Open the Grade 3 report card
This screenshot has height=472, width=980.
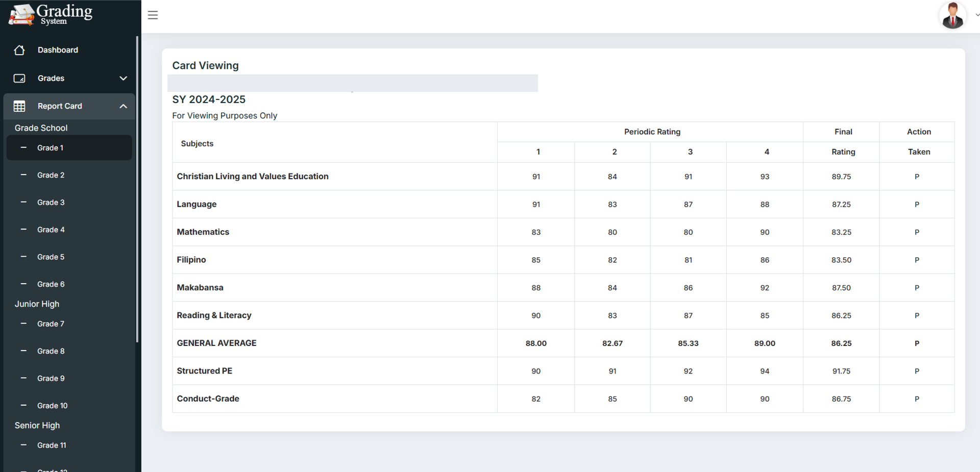pos(51,203)
